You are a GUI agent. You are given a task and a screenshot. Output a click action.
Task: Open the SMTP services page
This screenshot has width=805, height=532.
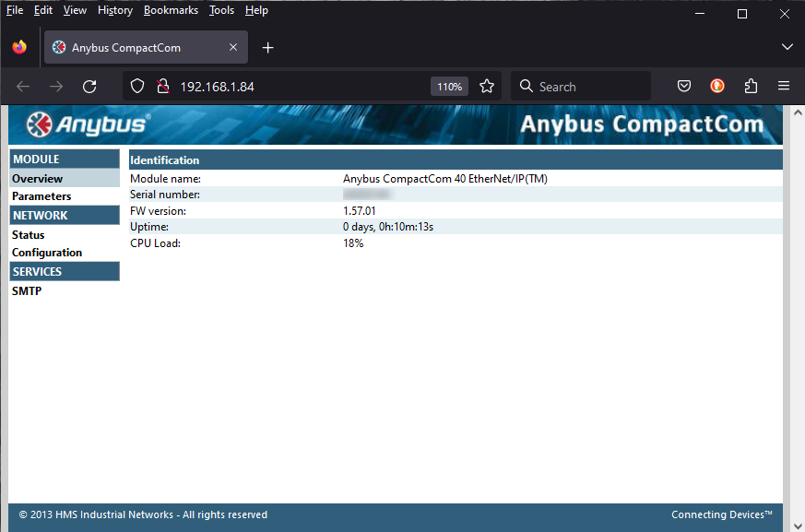pos(27,290)
